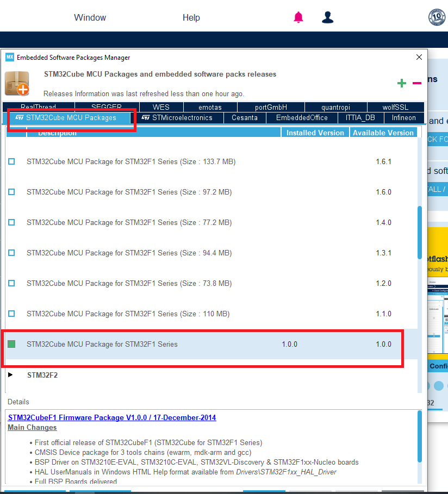Switch to the quantropi tab
This screenshot has height=494, width=448.
point(336,107)
